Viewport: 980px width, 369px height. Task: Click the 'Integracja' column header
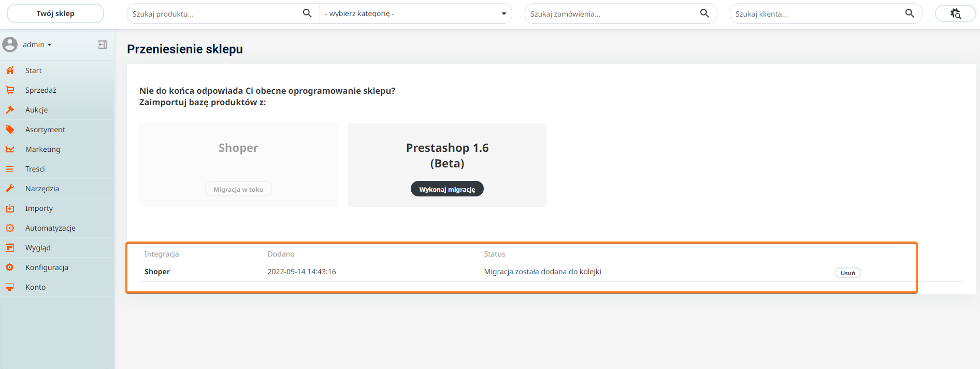click(x=162, y=254)
